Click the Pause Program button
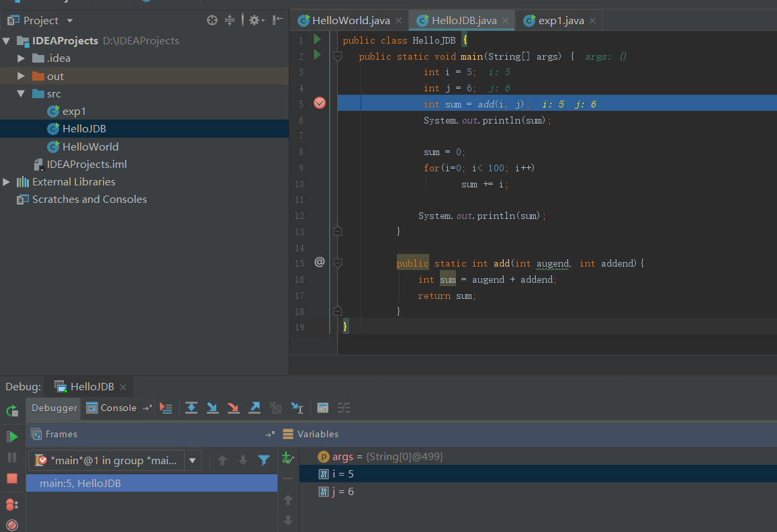Image resolution: width=777 pixels, height=532 pixels. 12,457
